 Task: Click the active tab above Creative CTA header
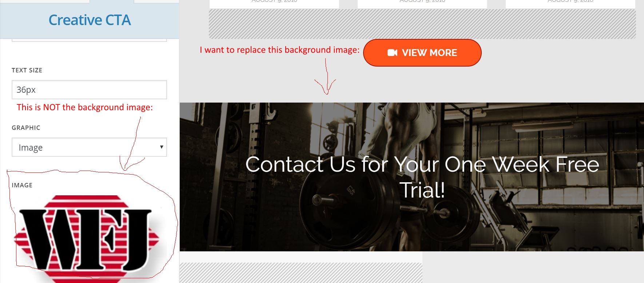[112, 1]
